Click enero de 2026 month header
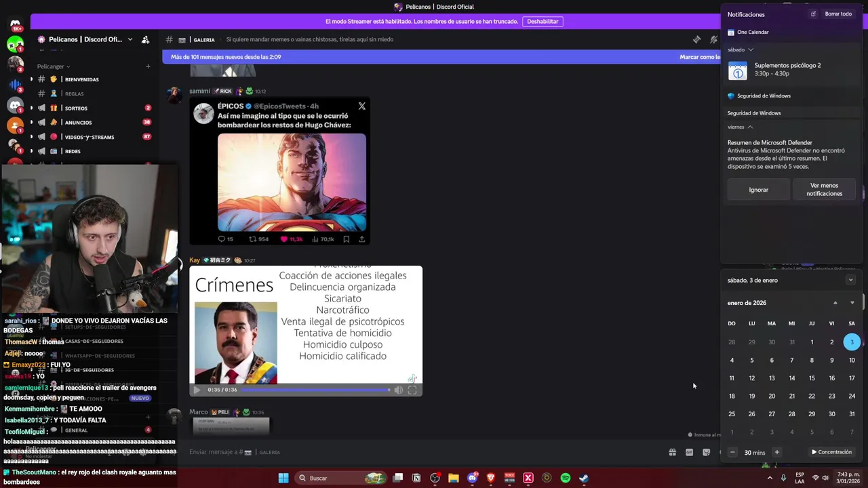This screenshot has width=868, height=488. click(747, 303)
